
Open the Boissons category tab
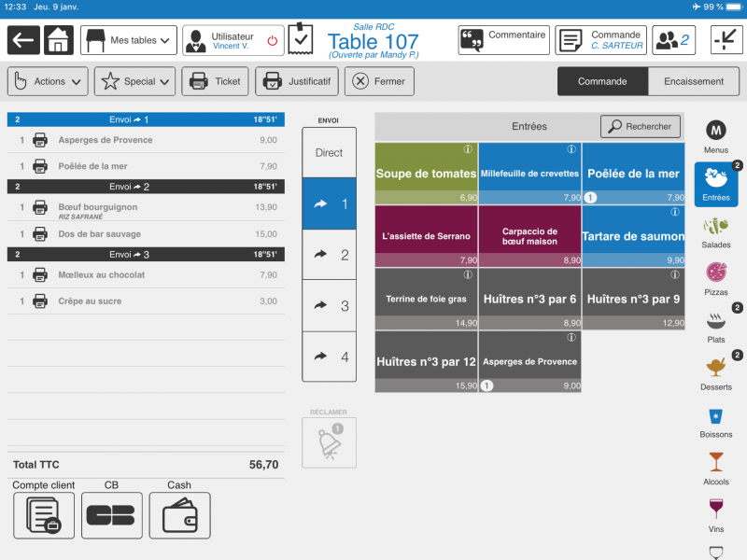pyautogui.click(x=716, y=421)
